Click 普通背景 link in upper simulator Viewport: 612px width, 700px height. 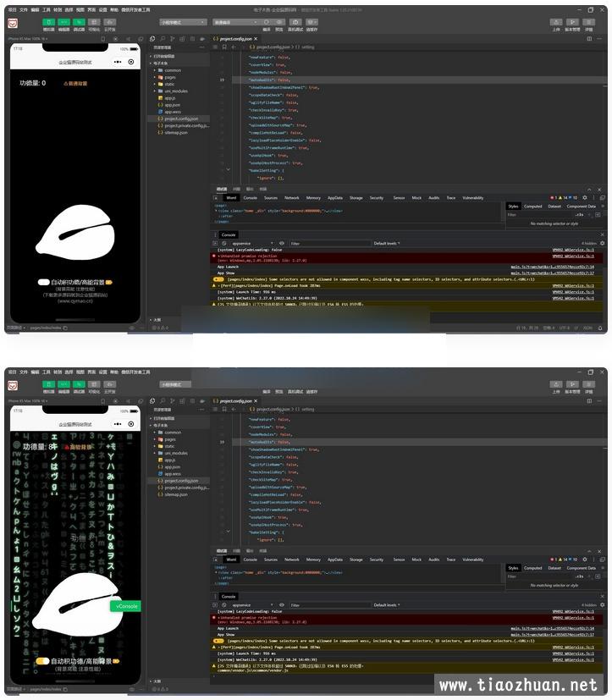[x=77, y=84]
